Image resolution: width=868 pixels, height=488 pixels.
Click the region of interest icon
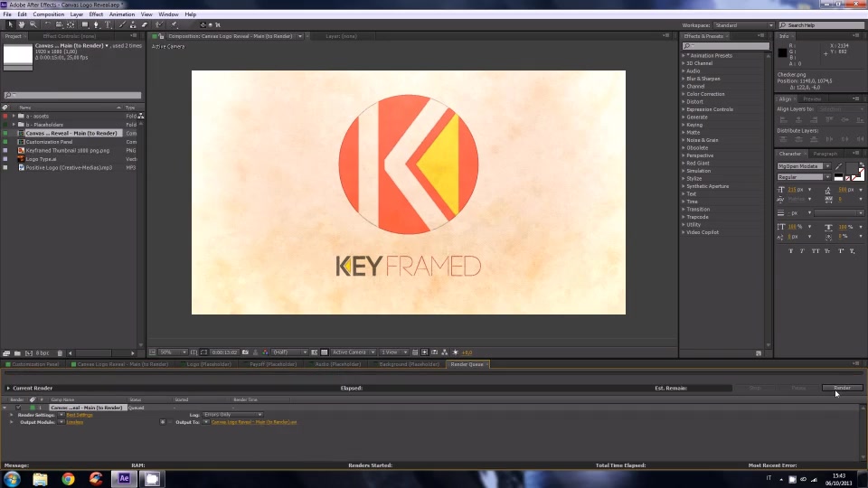[315, 352]
